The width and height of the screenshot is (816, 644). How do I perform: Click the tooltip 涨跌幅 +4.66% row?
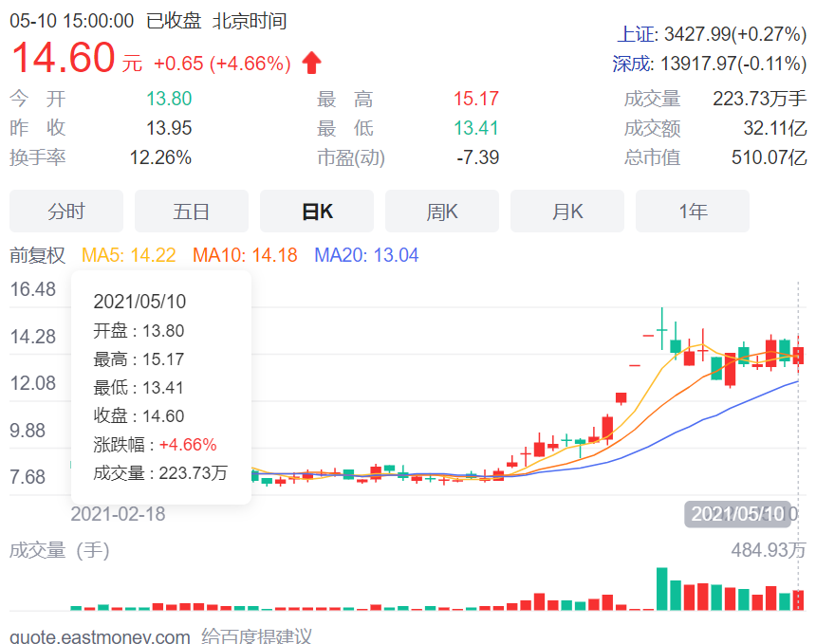click(155, 445)
